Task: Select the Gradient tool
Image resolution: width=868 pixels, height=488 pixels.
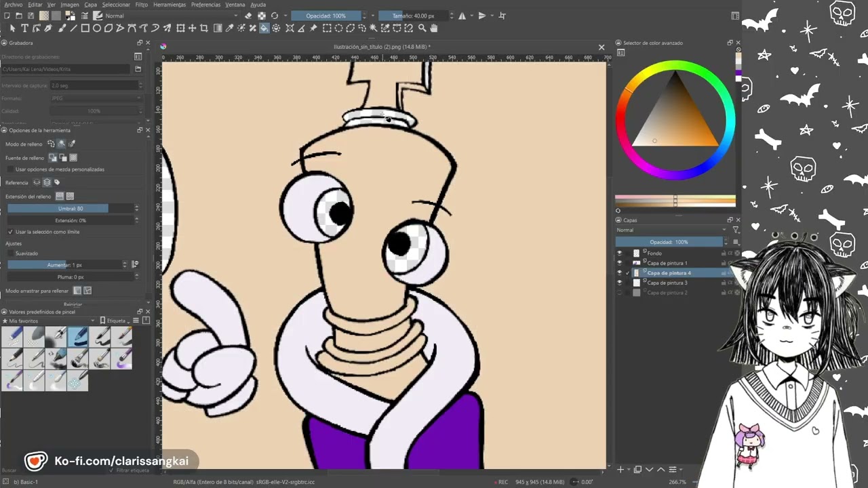Action: [x=217, y=28]
